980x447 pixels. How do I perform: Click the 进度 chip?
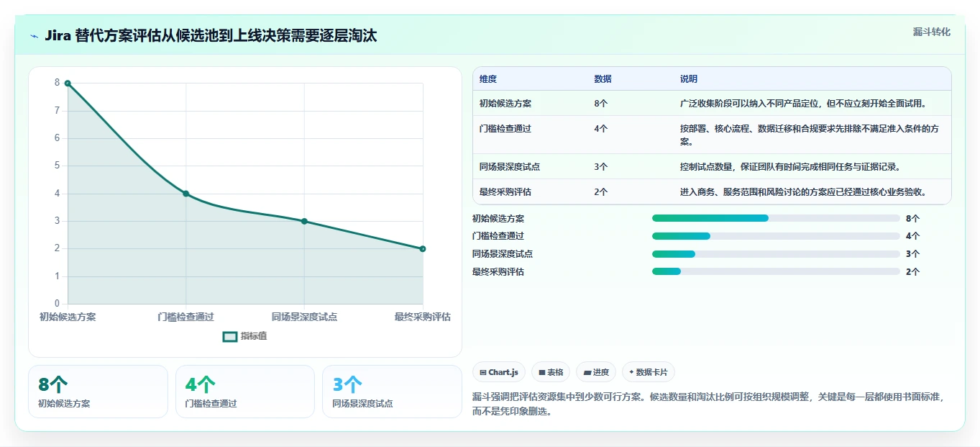click(595, 372)
